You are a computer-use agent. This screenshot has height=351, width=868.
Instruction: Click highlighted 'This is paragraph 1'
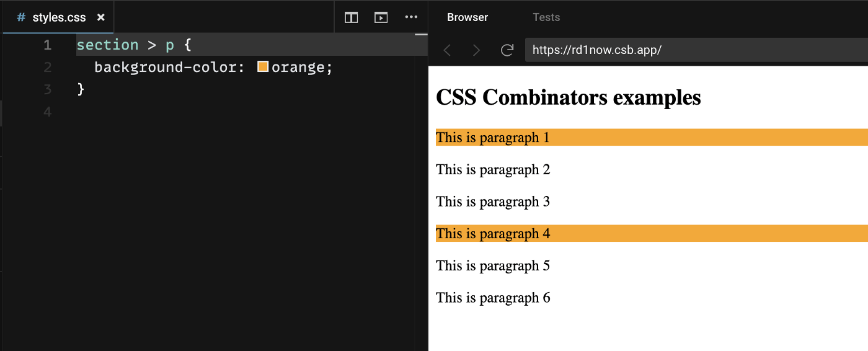pyautogui.click(x=493, y=137)
